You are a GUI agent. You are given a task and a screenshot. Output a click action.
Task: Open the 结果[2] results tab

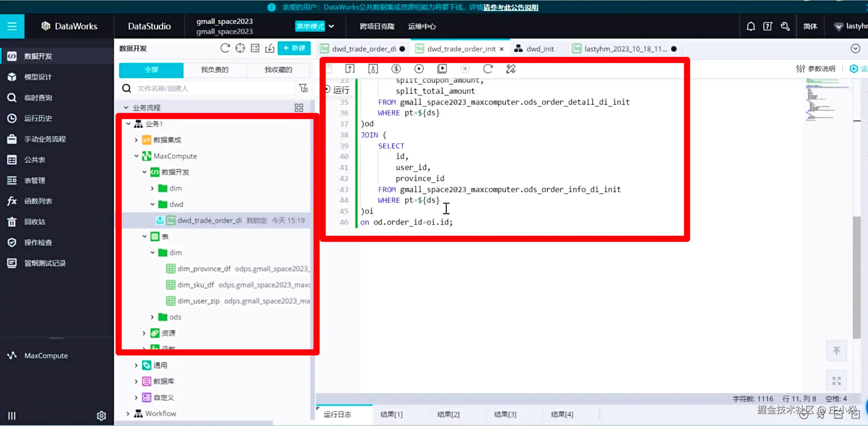pos(448,414)
